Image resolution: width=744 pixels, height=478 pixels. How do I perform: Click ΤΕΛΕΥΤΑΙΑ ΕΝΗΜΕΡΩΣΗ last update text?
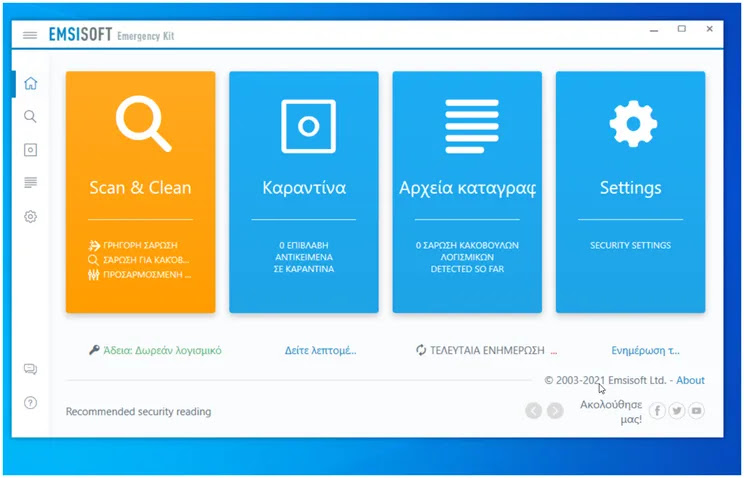[x=487, y=350]
